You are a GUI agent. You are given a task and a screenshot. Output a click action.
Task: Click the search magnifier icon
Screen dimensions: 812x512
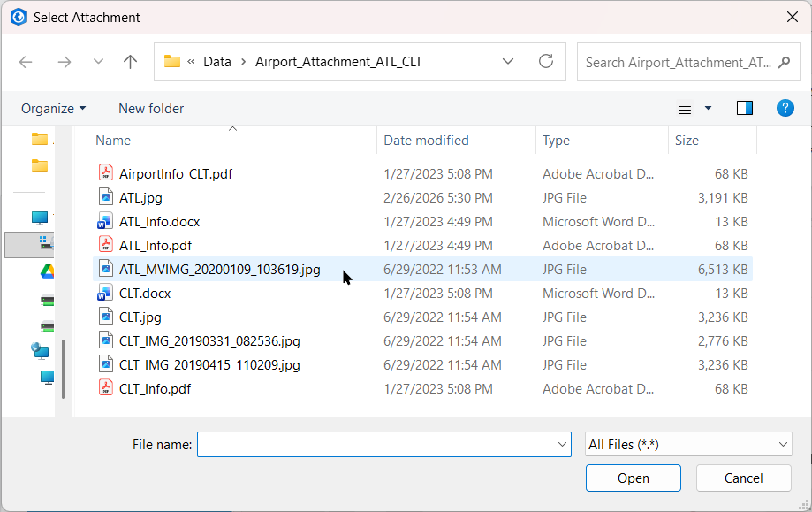pos(784,62)
